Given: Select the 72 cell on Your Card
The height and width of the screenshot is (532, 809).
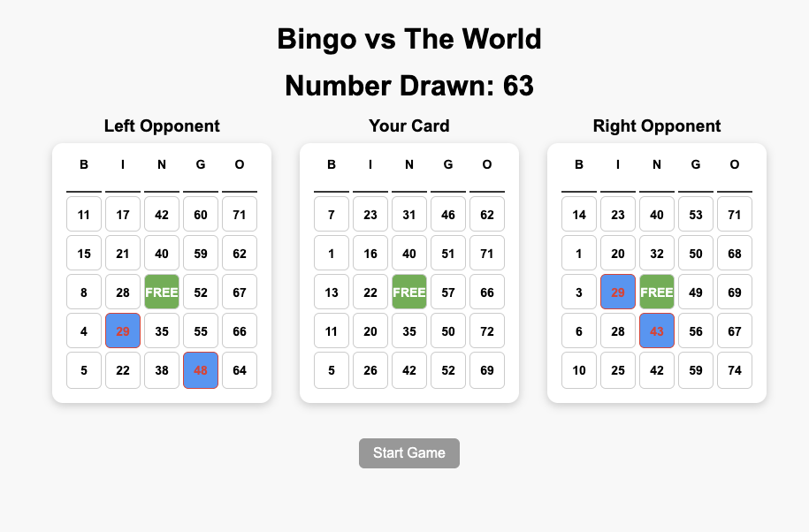Looking at the screenshot, I should point(486,331).
